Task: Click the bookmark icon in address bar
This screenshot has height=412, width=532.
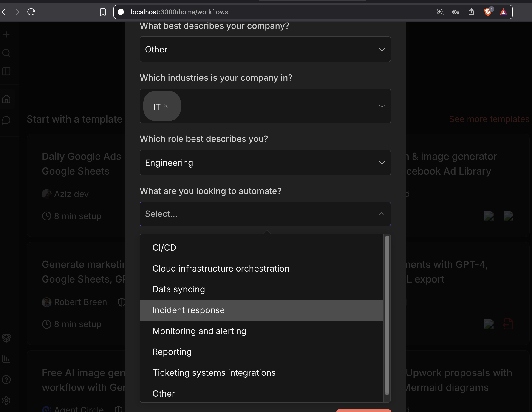Action: coord(103,12)
